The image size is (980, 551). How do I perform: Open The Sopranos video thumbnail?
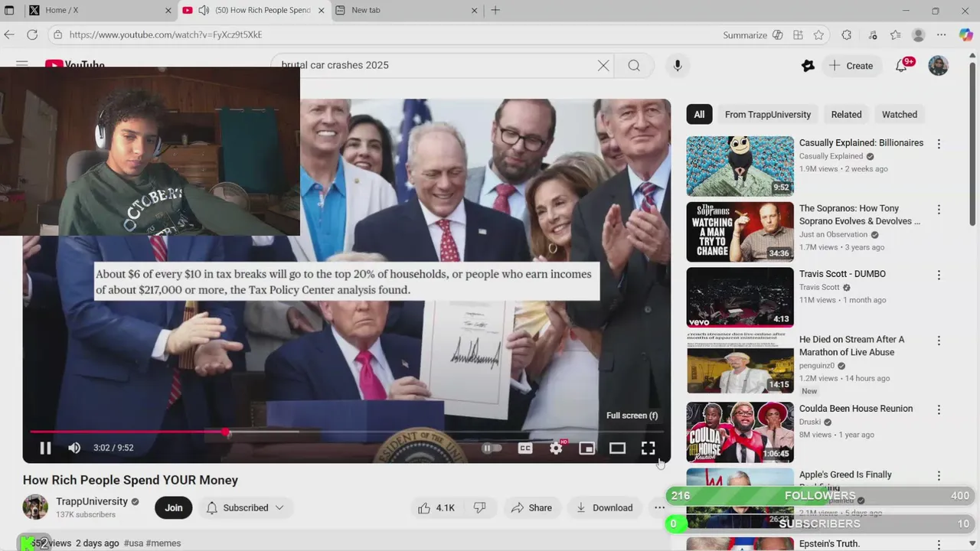(x=740, y=232)
